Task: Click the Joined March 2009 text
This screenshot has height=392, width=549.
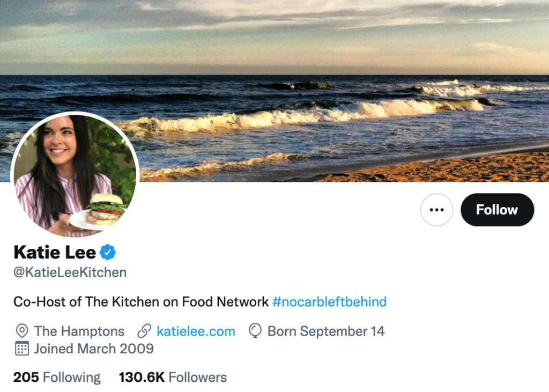Action: pos(94,349)
